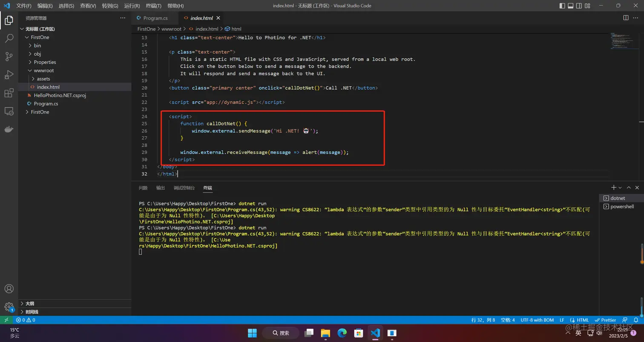Toggle bottom panel layout icon

coord(571,6)
